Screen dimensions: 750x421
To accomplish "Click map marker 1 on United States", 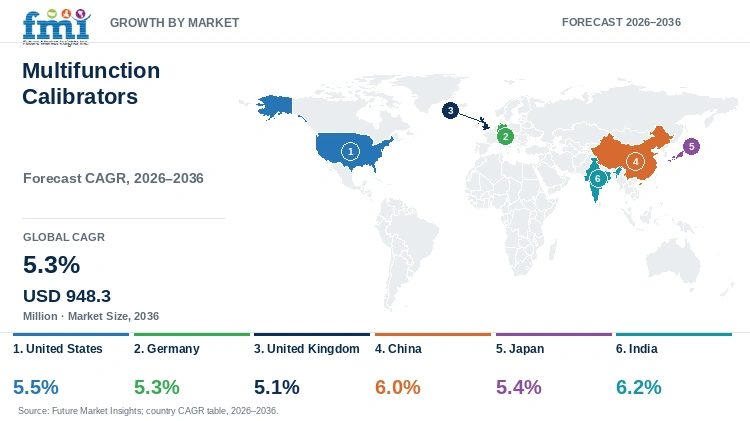I will coord(350,152).
